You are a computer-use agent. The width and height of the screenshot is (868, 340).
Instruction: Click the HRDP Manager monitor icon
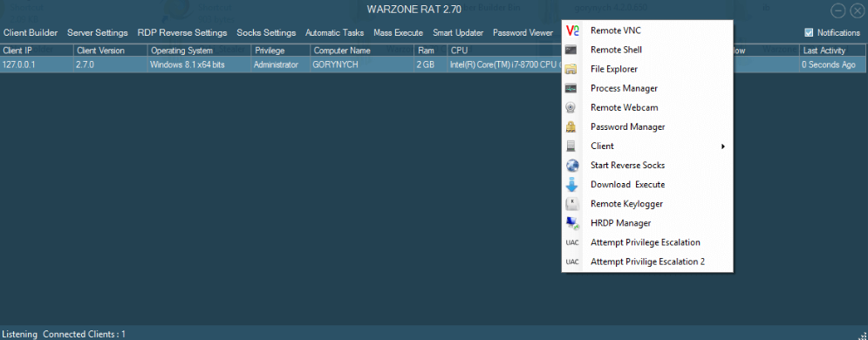(x=572, y=223)
